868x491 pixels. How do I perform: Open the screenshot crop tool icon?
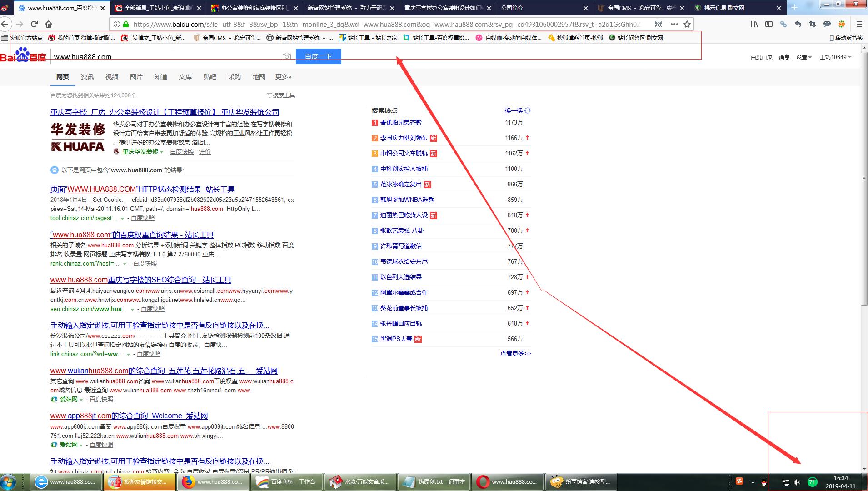coord(813,24)
